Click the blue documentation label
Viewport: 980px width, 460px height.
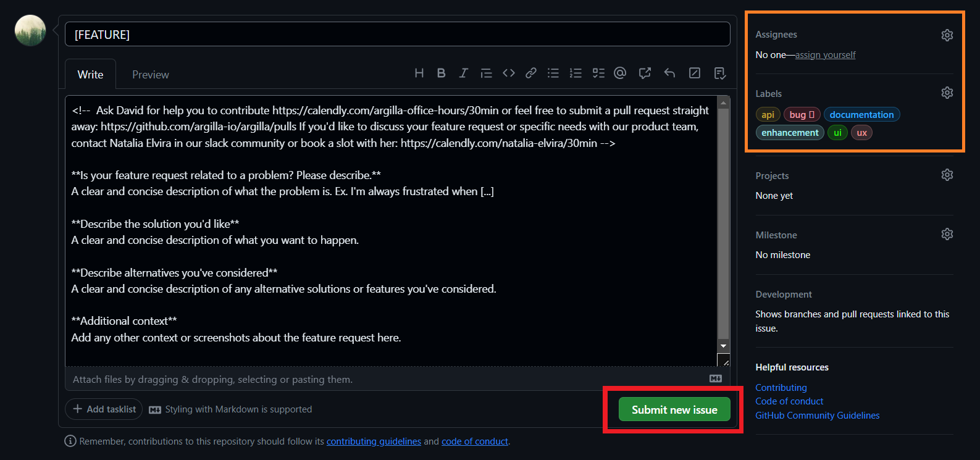(861, 115)
